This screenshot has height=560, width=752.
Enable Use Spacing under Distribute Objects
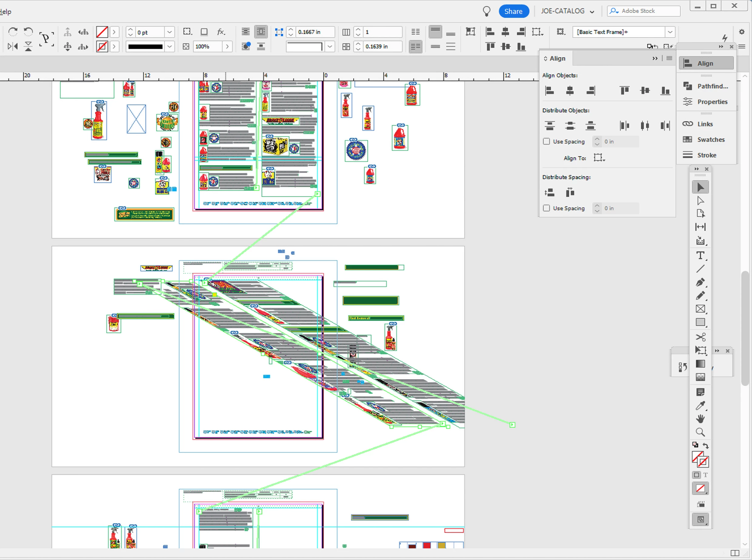click(x=546, y=141)
